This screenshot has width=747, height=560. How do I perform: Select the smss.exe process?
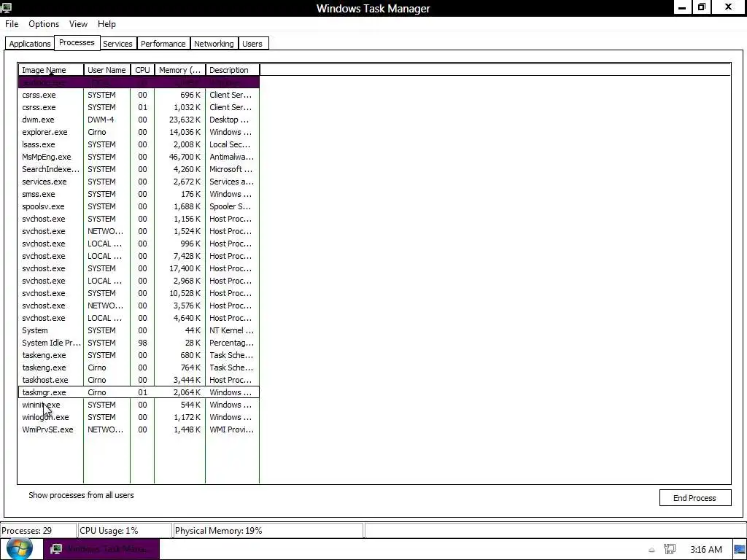click(139, 194)
